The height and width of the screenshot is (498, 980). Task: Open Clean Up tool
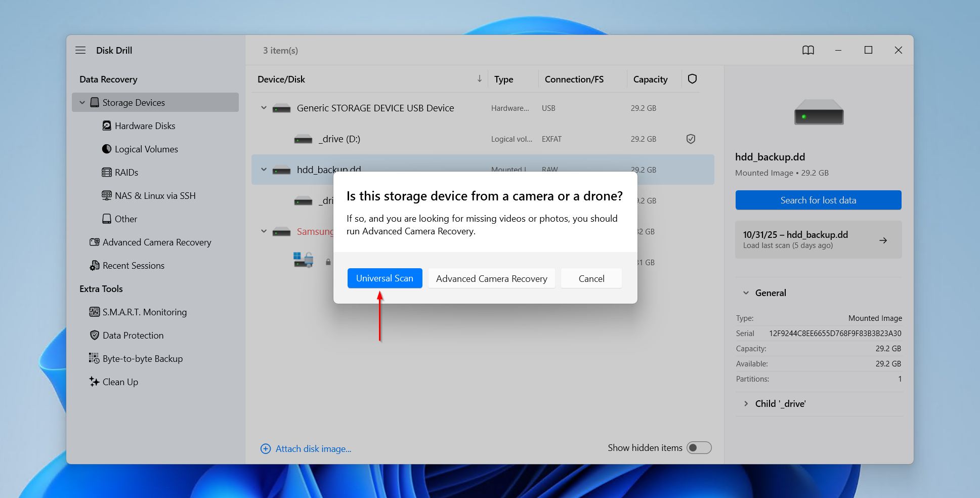click(x=120, y=382)
